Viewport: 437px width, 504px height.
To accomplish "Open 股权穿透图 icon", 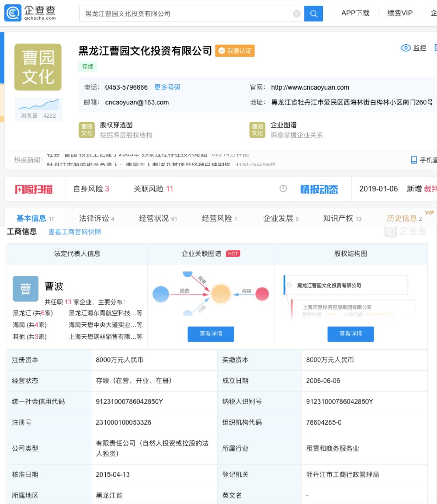I will pos(87,130).
